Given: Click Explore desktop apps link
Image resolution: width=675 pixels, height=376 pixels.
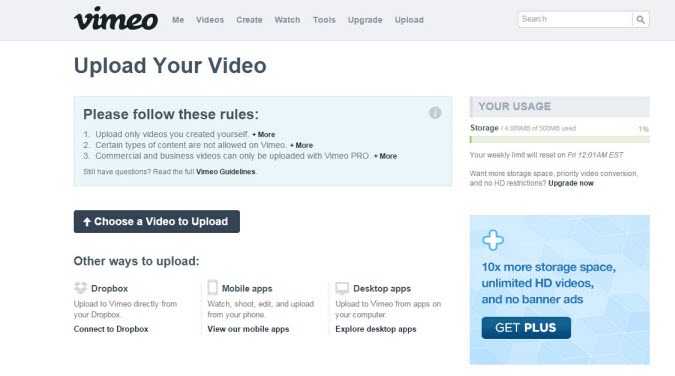Looking at the screenshot, I should [x=376, y=329].
